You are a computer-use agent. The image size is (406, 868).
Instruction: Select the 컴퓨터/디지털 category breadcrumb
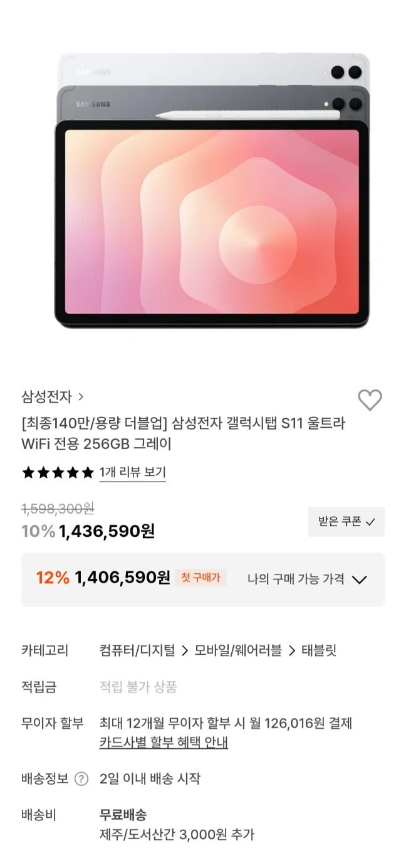point(137,650)
